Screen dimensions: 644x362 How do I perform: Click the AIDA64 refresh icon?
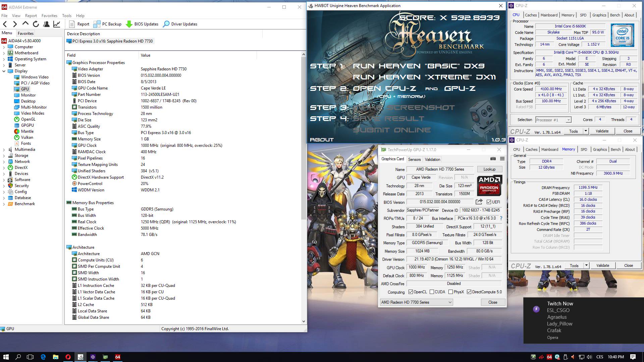pos(36,24)
